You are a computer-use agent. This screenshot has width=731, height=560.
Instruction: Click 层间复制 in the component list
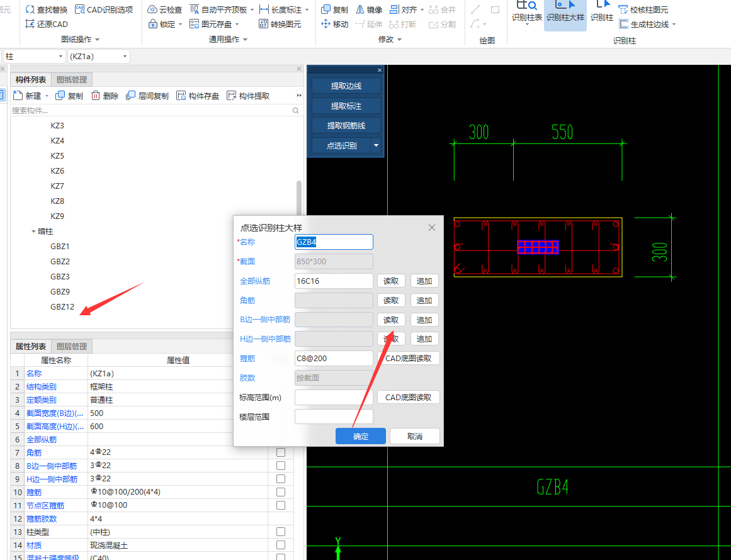tap(147, 96)
